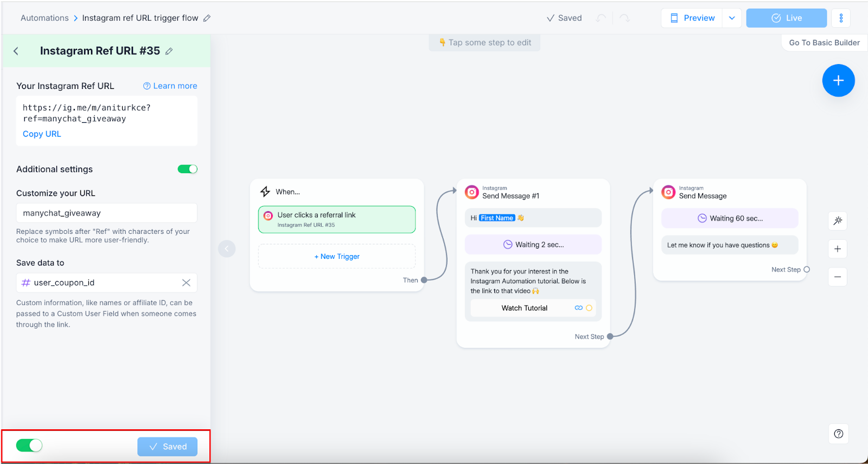Click the Saved status in top bar
Screen dimensions: 868x464
[x=564, y=18]
